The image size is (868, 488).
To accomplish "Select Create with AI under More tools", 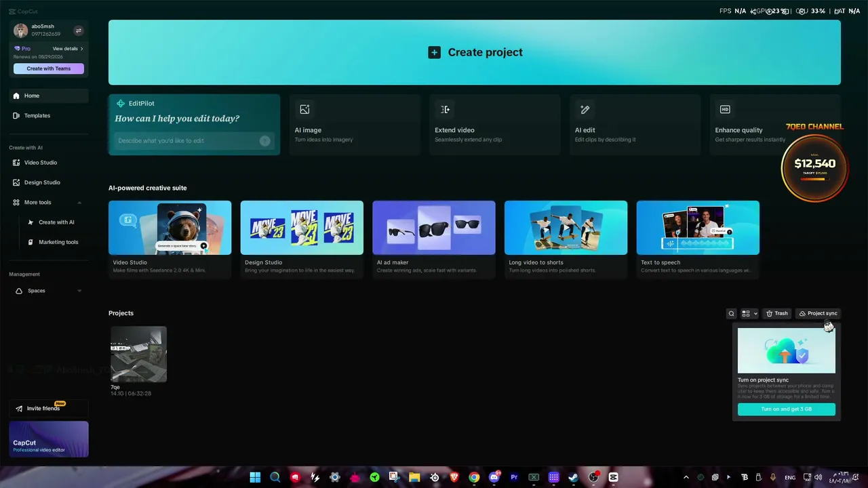I will pos(56,222).
